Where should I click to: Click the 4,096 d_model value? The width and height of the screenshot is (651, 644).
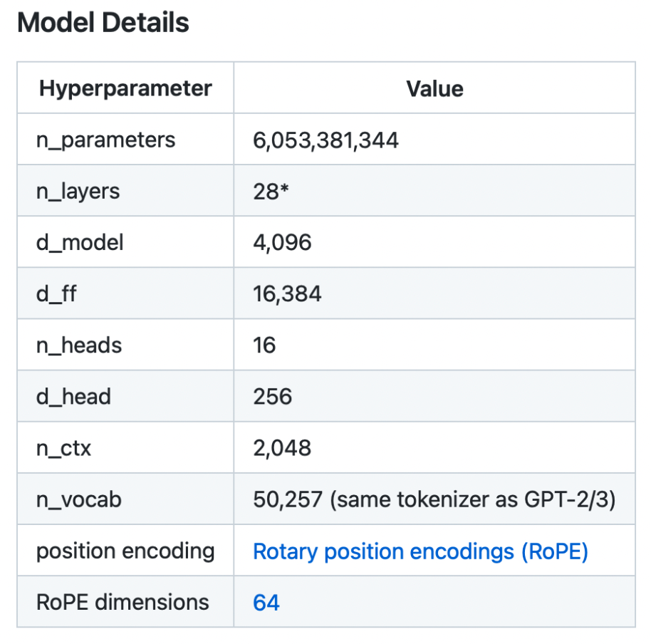[x=282, y=242]
